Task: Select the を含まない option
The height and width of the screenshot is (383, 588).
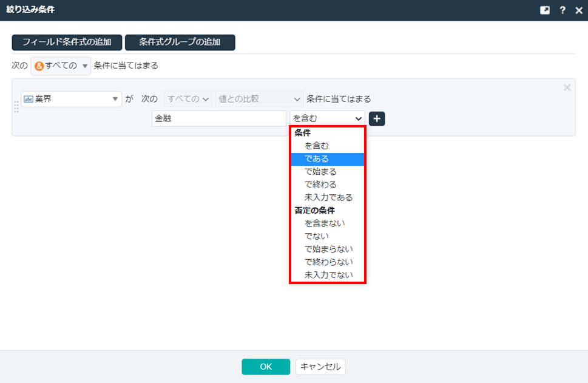Action: (325, 223)
